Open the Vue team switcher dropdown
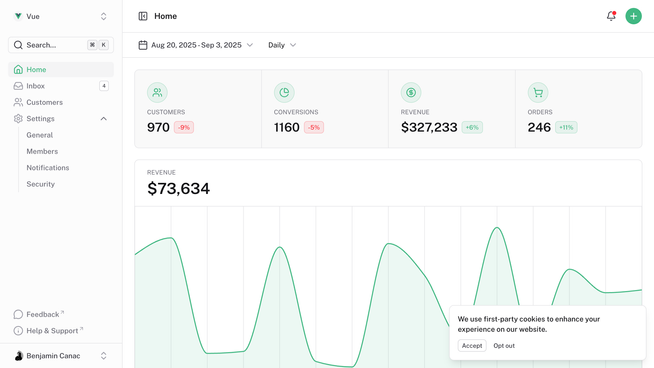The width and height of the screenshot is (654, 368). click(61, 16)
